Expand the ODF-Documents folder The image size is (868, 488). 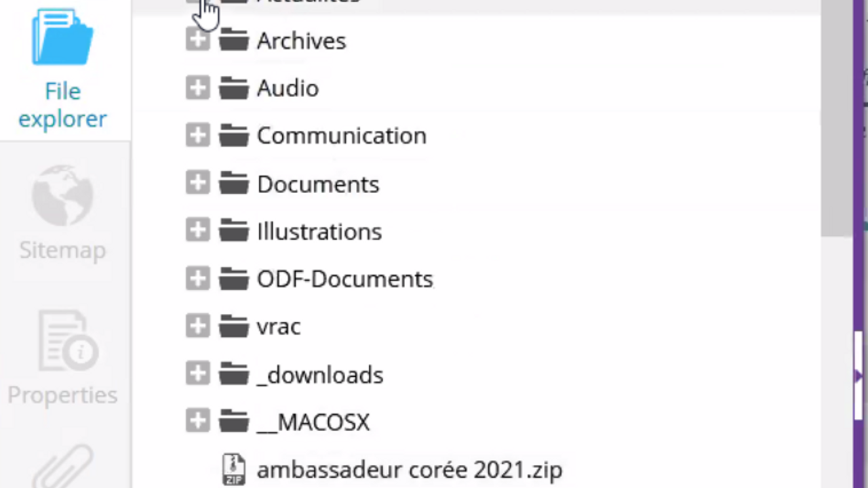(197, 279)
